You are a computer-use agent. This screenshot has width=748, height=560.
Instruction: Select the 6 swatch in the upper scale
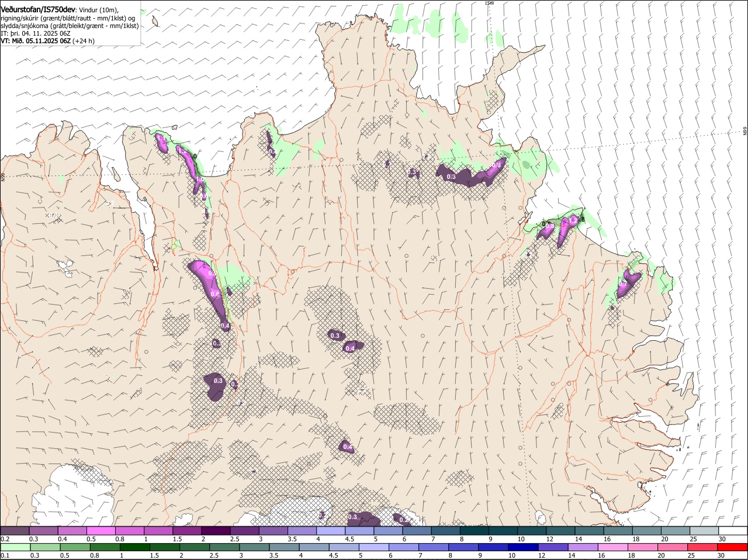[x=417, y=531]
